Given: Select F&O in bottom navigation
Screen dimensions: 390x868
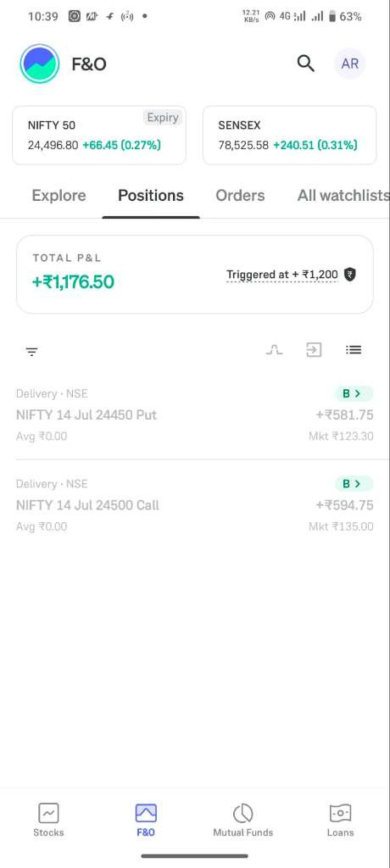Looking at the screenshot, I should (146, 820).
